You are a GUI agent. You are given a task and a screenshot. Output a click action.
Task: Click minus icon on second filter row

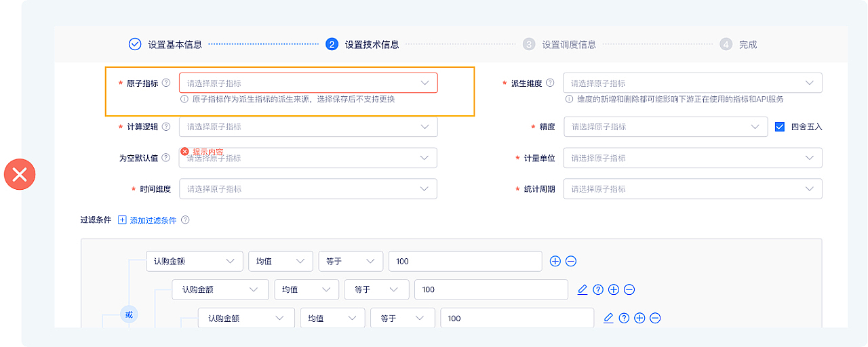coord(629,289)
